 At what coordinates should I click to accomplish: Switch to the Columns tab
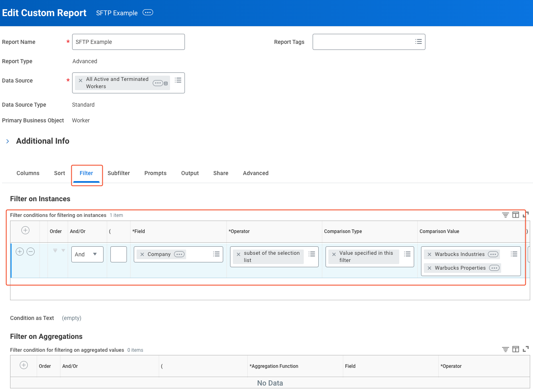pyautogui.click(x=28, y=173)
